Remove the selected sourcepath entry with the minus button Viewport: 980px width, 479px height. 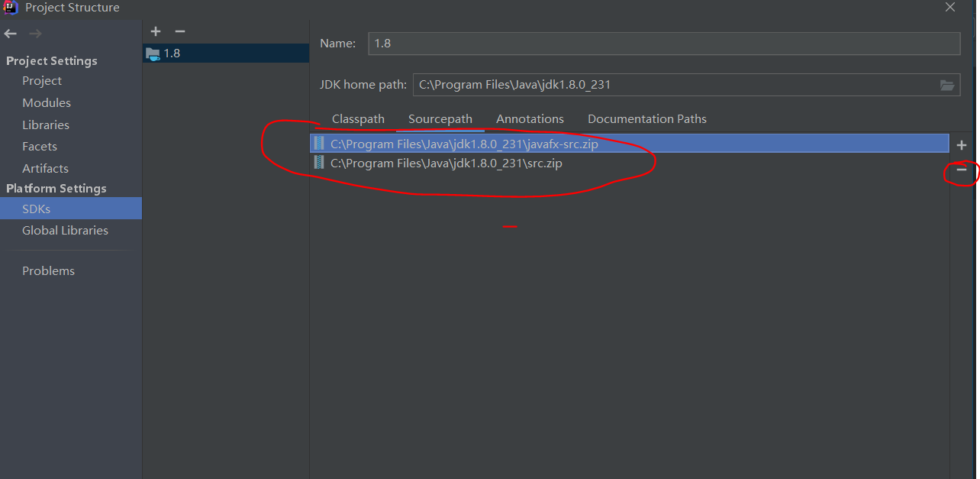[x=962, y=170]
